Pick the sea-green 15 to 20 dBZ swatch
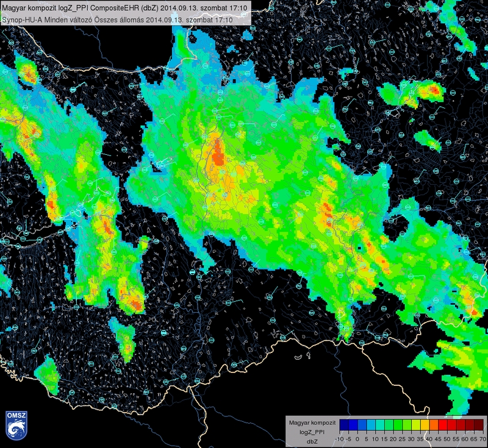The image size is (488, 448). (389, 425)
